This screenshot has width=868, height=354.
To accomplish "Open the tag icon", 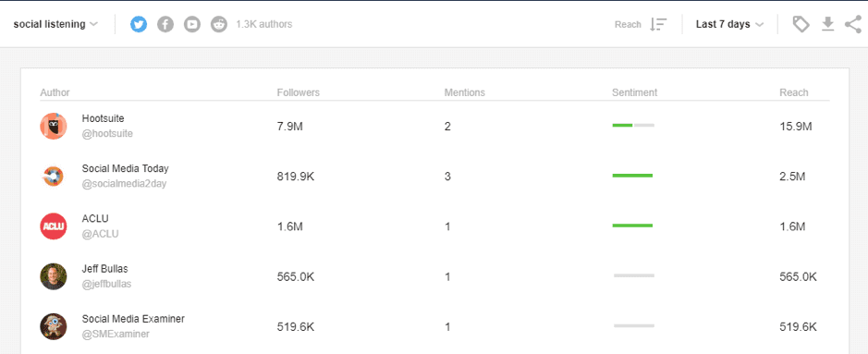I will coord(801,24).
